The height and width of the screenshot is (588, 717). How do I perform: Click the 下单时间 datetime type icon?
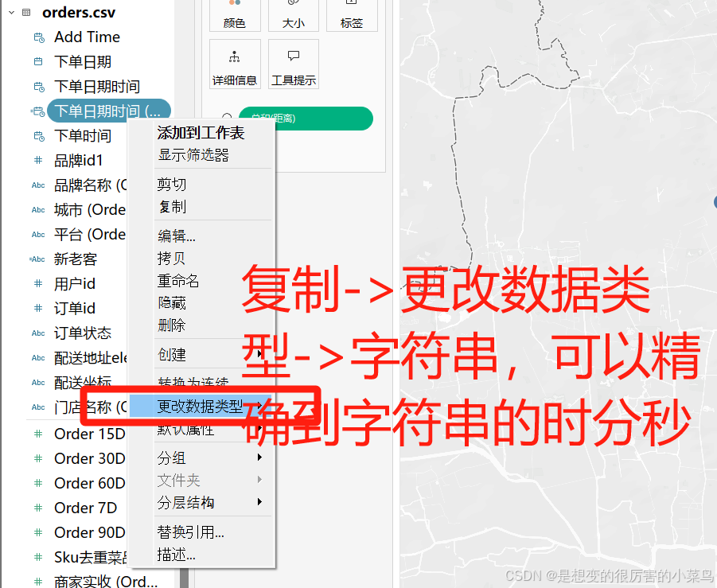tap(39, 136)
